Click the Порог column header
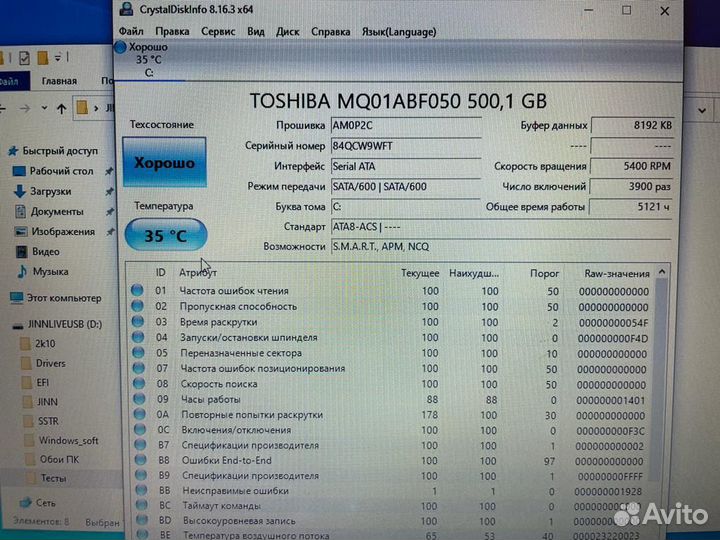The height and width of the screenshot is (540, 720). [x=545, y=274]
